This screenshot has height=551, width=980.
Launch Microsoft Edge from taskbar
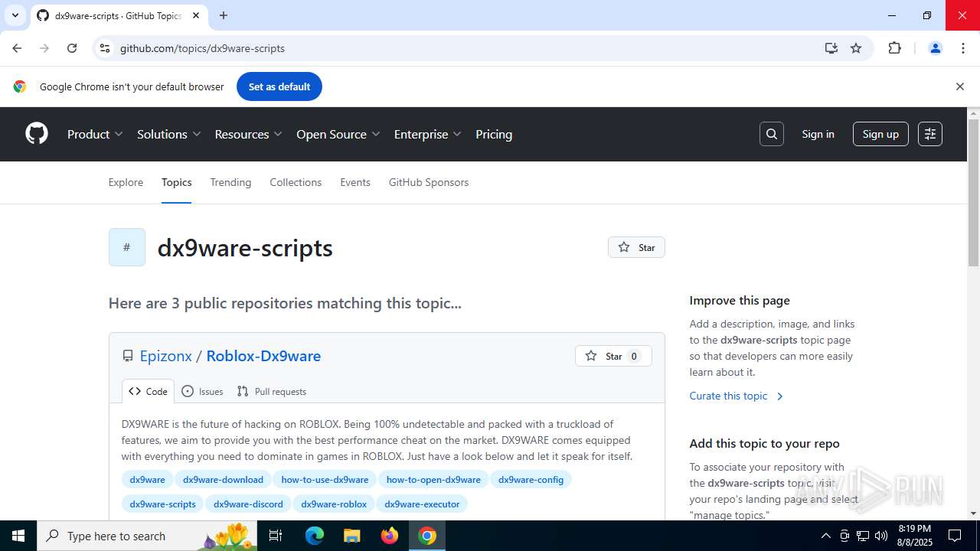coord(315,536)
